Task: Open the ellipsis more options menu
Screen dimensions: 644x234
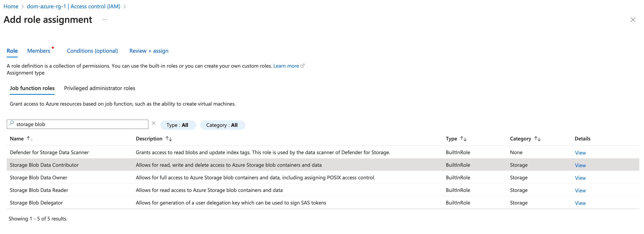Action: 105,20
